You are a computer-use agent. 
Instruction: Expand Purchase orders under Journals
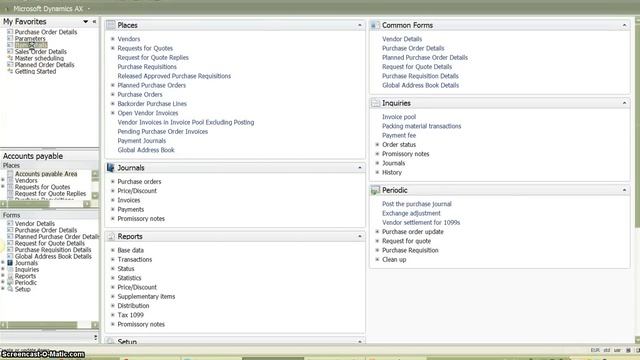(x=113, y=182)
